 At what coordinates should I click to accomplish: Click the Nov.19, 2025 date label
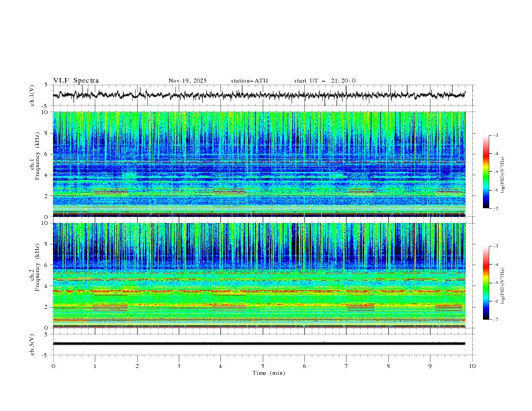[187, 81]
